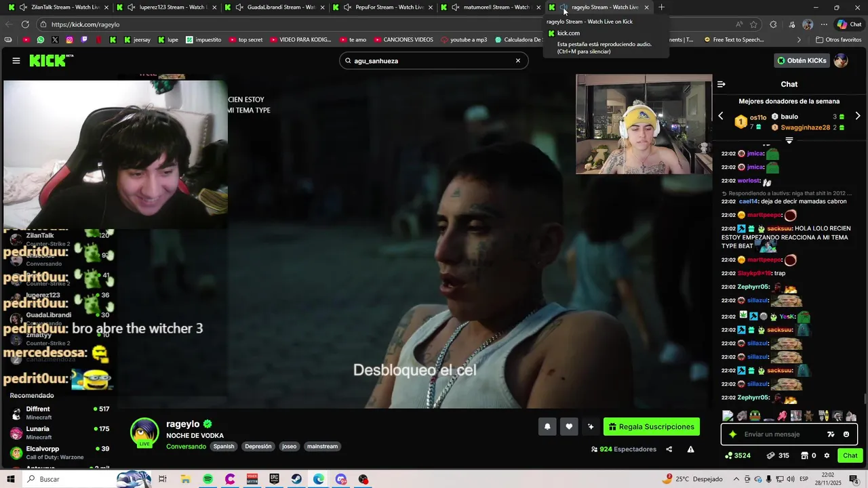Viewport: 868px width, 488px height.
Task: Show previous top donors with left arrow
Action: pos(721,116)
